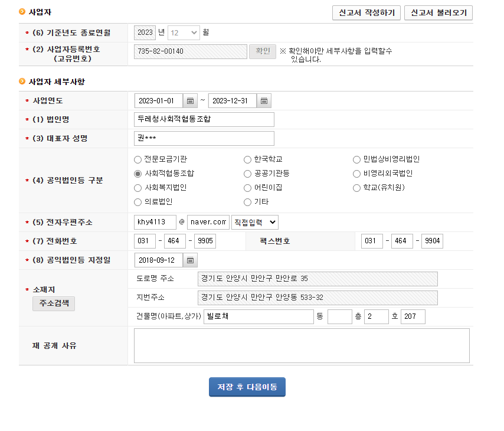Open calendar for business year end date

click(264, 101)
